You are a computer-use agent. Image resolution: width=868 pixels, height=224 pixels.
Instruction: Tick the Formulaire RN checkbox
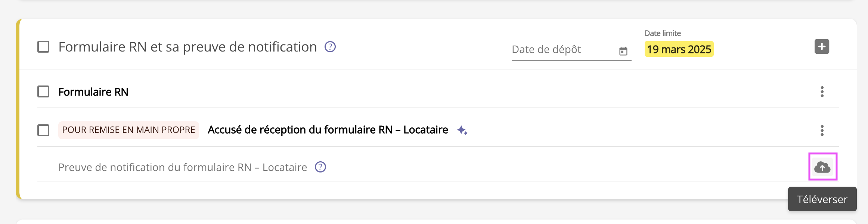click(x=43, y=92)
